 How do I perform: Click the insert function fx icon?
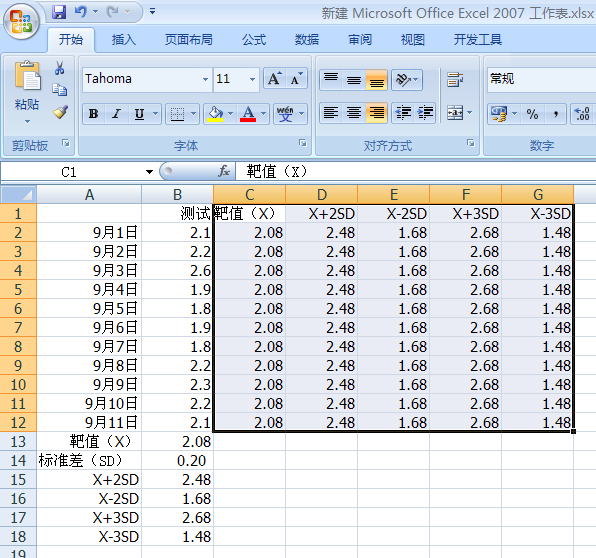click(224, 171)
